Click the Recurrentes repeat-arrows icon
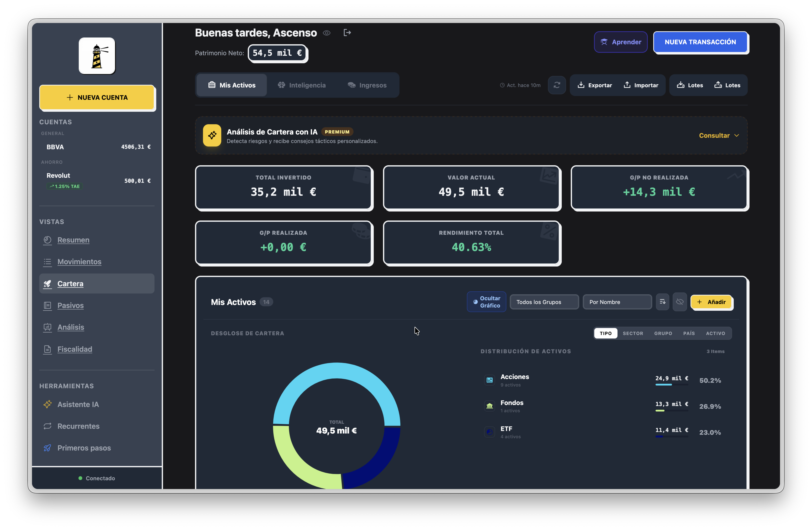The image size is (812, 530). pos(47,426)
